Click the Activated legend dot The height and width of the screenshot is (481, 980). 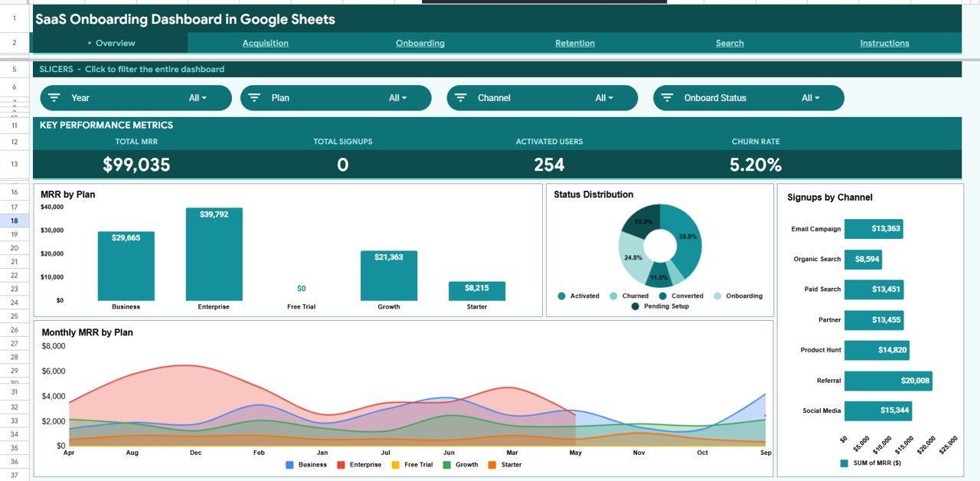click(562, 296)
